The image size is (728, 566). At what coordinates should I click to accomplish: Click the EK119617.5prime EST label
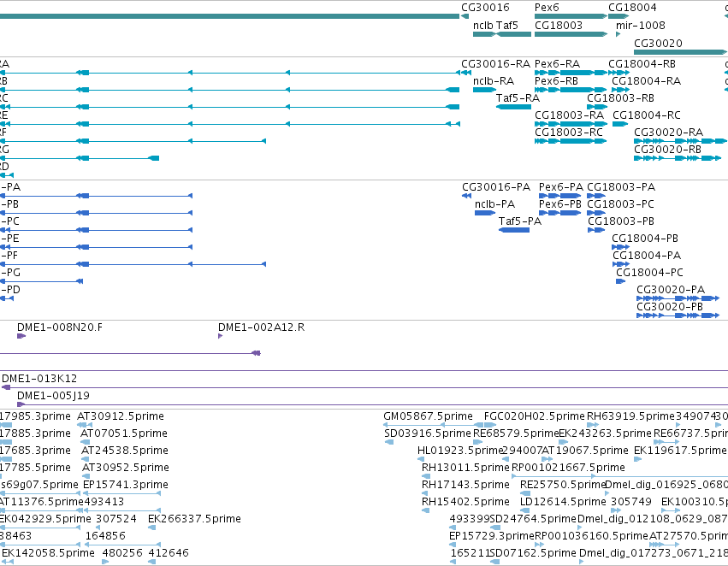point(680,451)
